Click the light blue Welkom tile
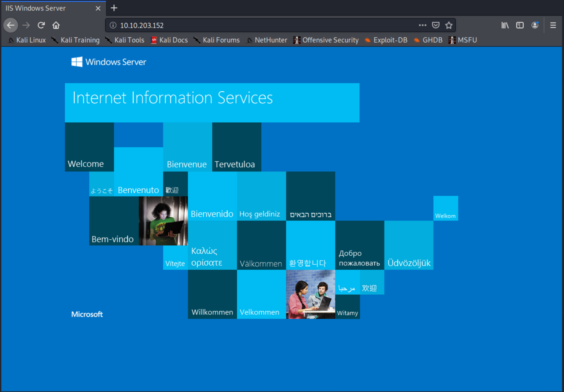The image size is (564, 392). (446, 208)
